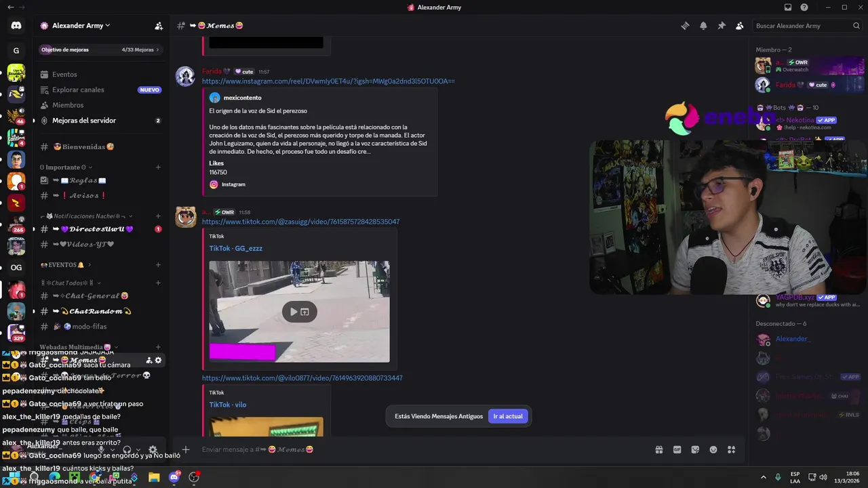Click navigate back arrow in title bar
This screenshot has height=488, width=868.
10,7
